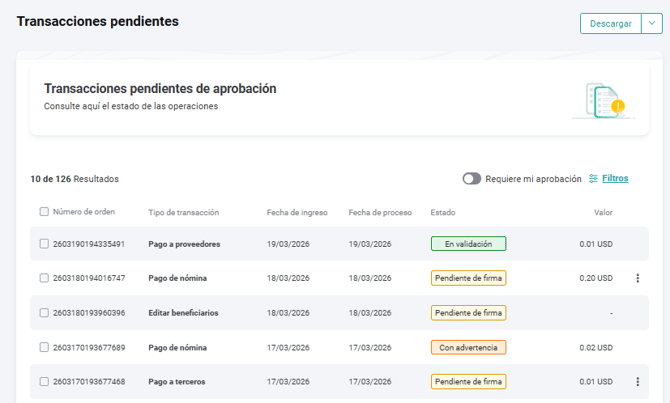This screenshot has width=670, height=403.
Task: Sort by Fecha de ingreso column header
Action: pos(297,212)
